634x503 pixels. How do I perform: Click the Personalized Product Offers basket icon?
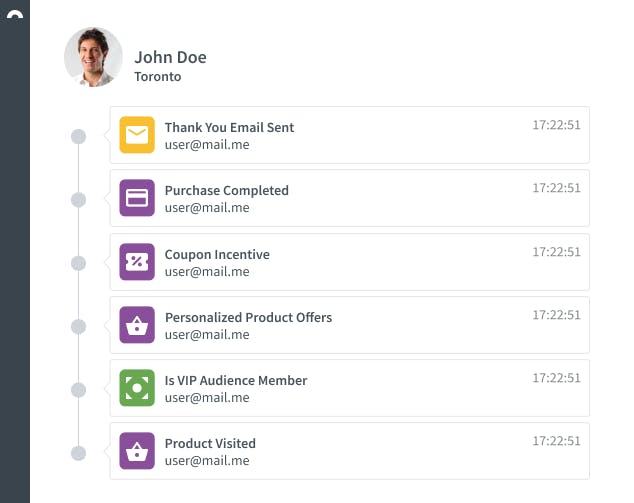coord(137,324)
